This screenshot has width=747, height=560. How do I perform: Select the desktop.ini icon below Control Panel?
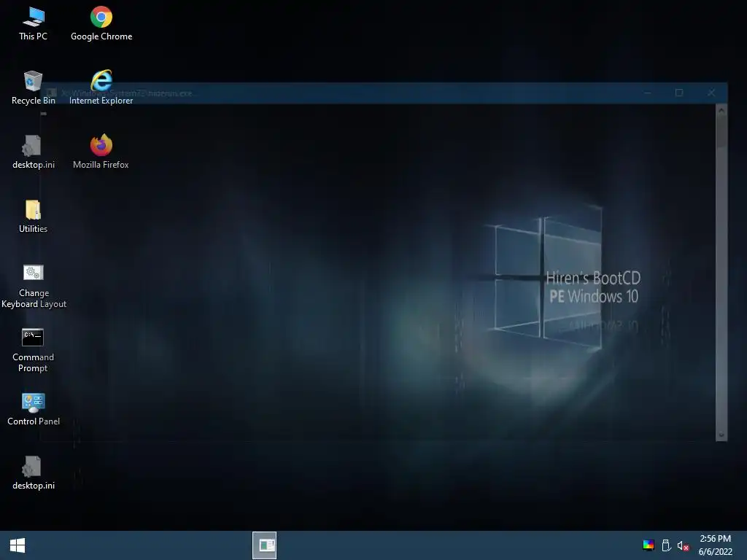[x=33, y=472]
